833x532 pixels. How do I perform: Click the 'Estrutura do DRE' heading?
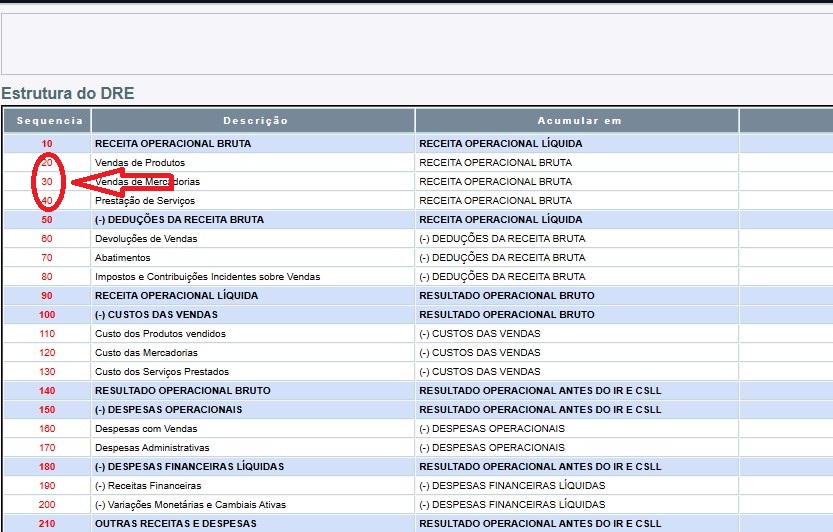tap(68, 94)
